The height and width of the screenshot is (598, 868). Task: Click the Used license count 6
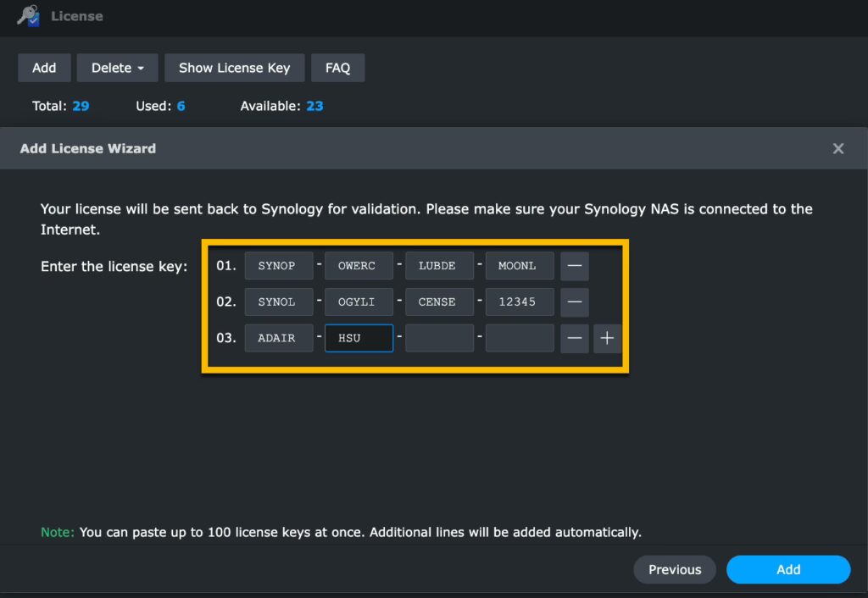[x=181, y=106]
